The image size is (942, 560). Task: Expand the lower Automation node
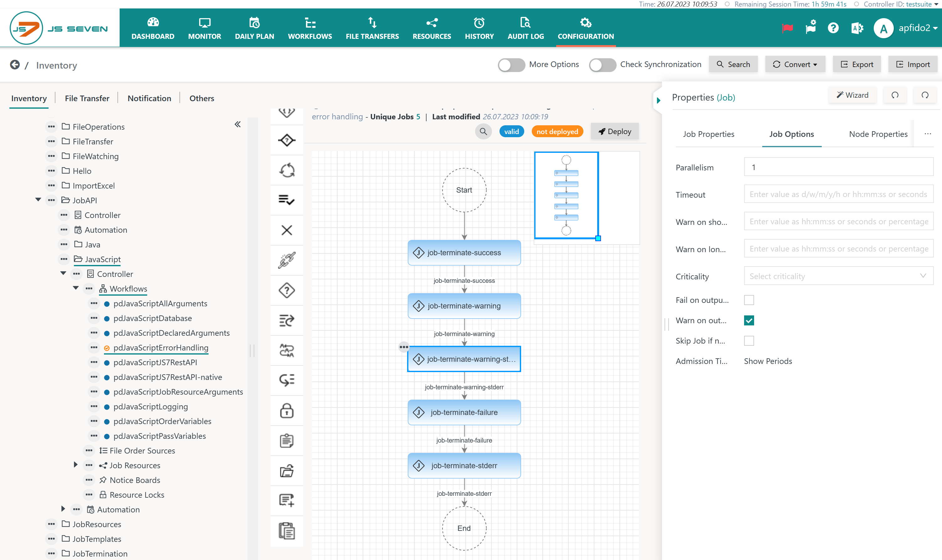(x=63, y=509)
